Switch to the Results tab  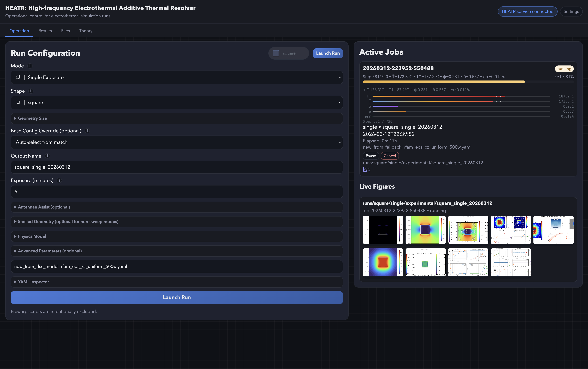(x=45, y=31)
